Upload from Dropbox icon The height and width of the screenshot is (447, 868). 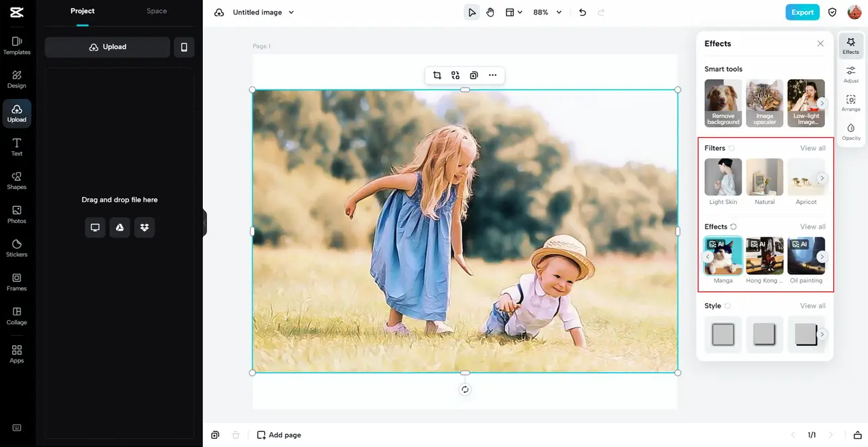(x=144, y=227)
